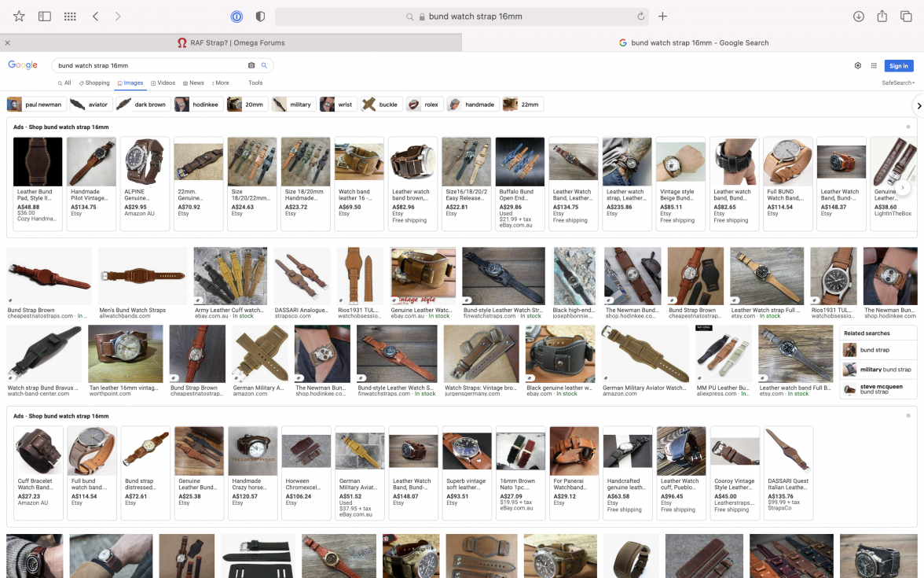
Task: Open a new tab with the plus button
Action: (662, 17)
